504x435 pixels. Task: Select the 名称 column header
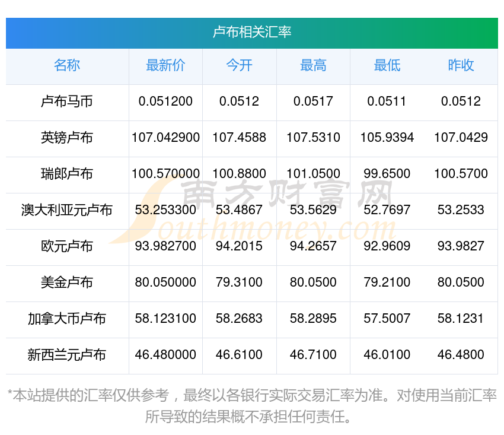coord(67,65)
